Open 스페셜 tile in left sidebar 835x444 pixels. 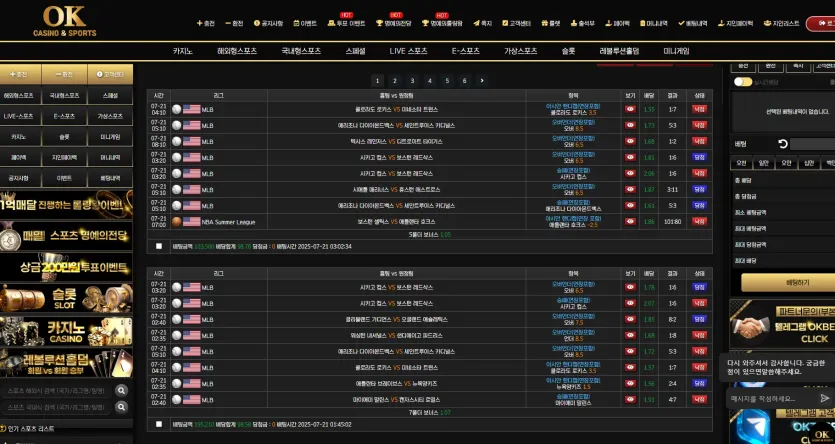[x=110, y=95]
